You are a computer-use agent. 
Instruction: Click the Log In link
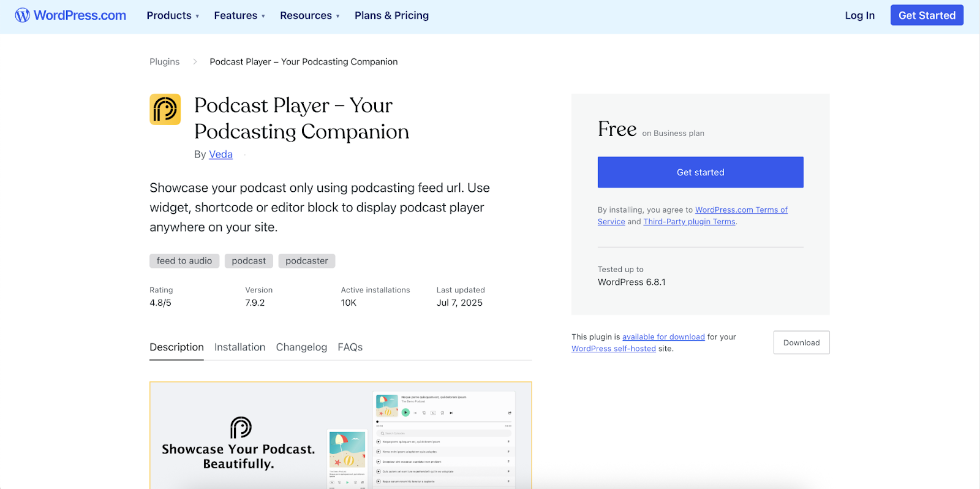(x=859, y=15)
